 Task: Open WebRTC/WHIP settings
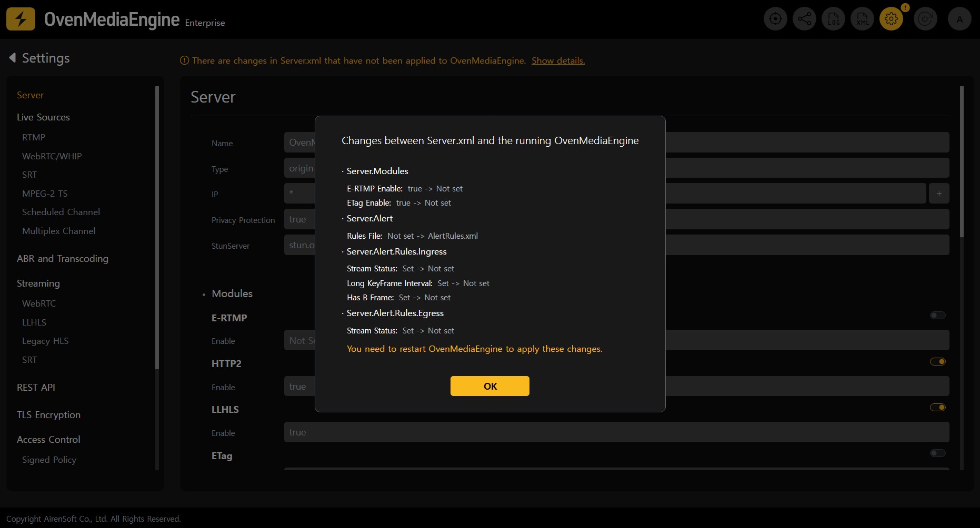(x=52, y=156)
